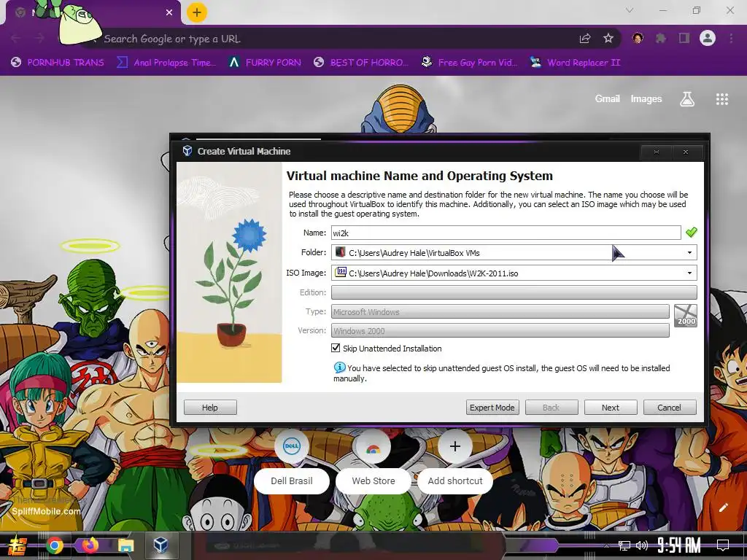This screenshot has width=747, height=560.
Task: Open File Explorer from the taskbar
Action: click(125, 545)
